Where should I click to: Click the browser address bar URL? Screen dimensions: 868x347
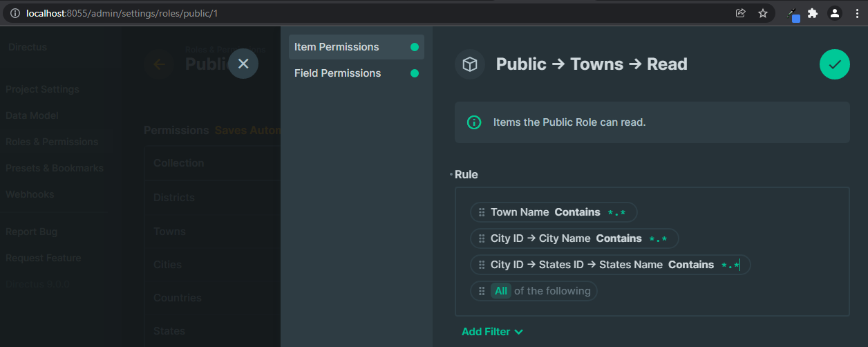coord(122,13)
